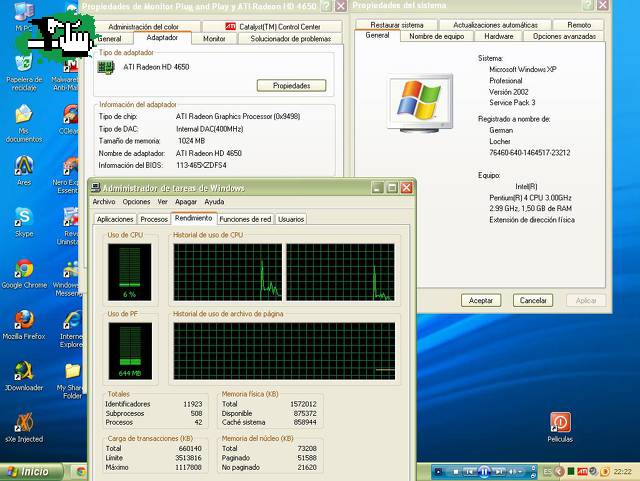Click memory size value 1024 MB

pos(191,141)
